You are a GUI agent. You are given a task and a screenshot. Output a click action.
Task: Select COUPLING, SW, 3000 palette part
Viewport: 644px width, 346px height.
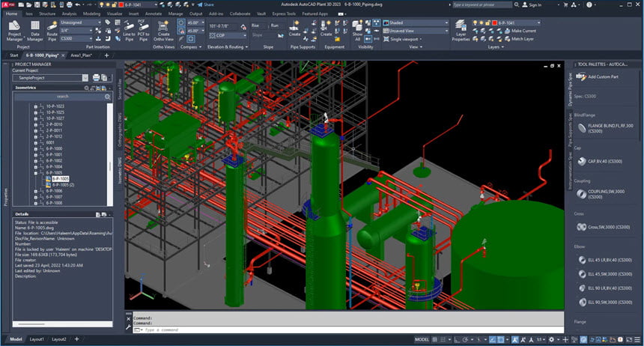(601, 194)
